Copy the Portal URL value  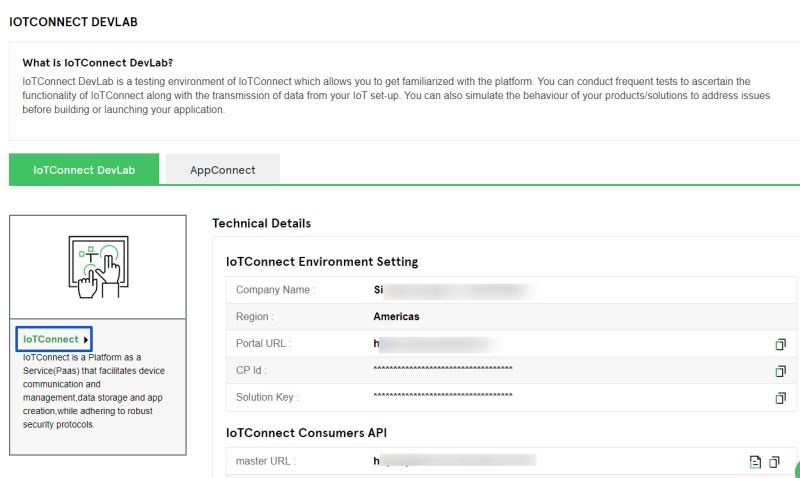tap(780, 344)
